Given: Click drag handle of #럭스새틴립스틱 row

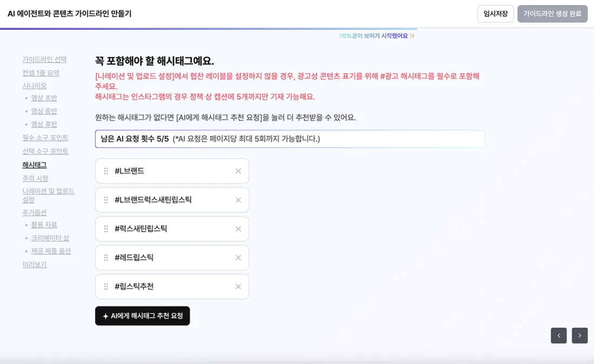Looking at the screenshot, I should point(106,229).
